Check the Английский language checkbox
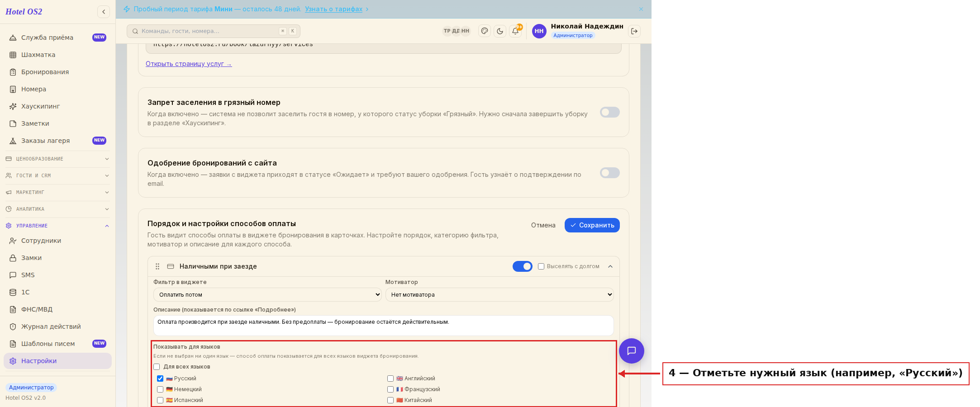This screenshot has width=980, height=407. 390,379
